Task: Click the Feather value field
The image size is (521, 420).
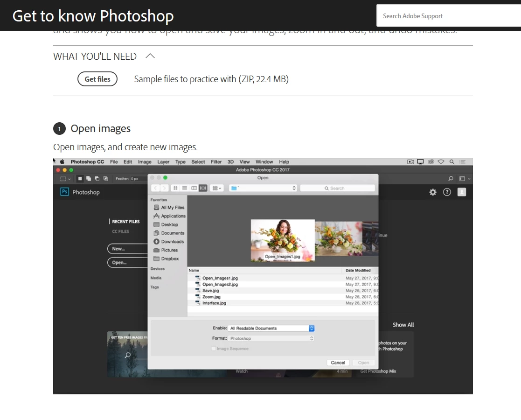Action: tap(138, 179)
